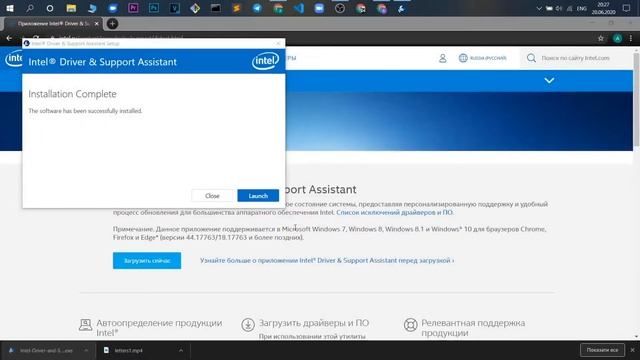Click the Close button in setup dialog

click(212, 196)
